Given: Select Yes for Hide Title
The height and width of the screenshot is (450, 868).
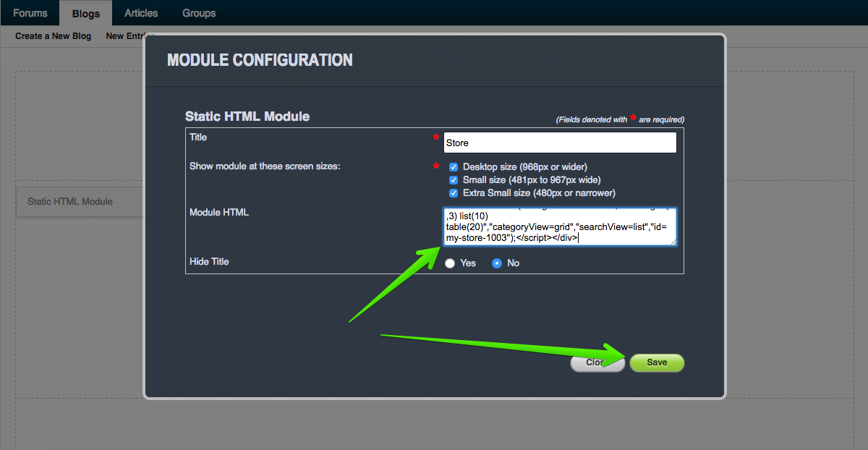Looking at the screenshot, I should click(450, 263).
